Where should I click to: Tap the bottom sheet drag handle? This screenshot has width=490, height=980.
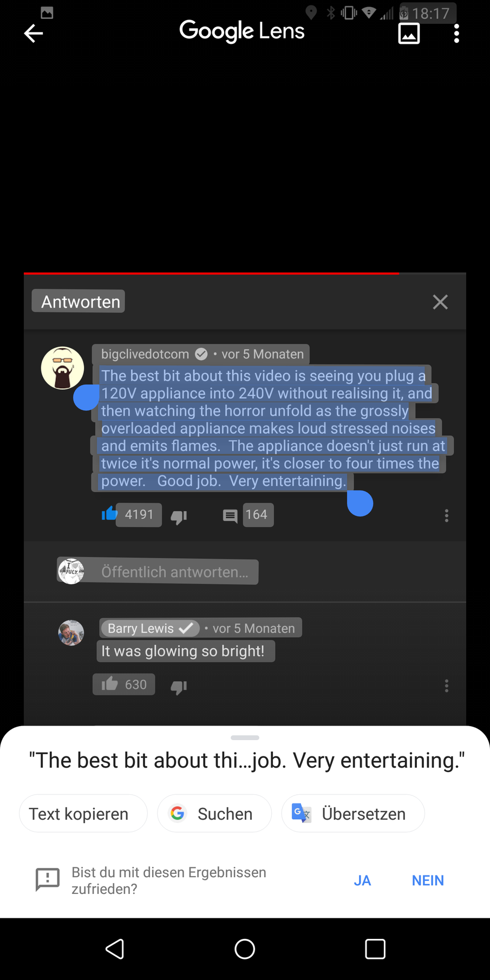pos(245,737)
